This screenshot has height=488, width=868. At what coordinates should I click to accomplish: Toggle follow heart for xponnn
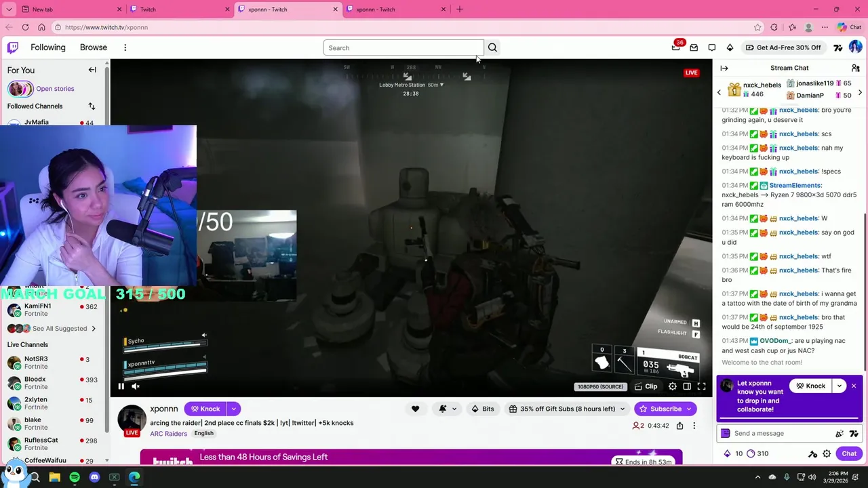(x=415, y=409)
